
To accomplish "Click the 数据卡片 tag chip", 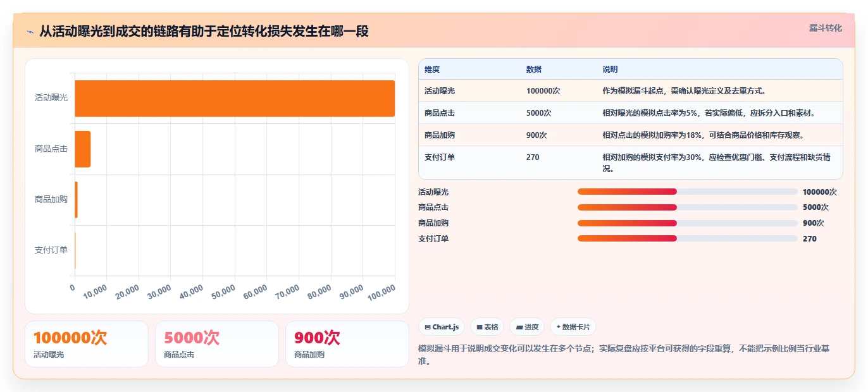I will (x=573, y=327).
